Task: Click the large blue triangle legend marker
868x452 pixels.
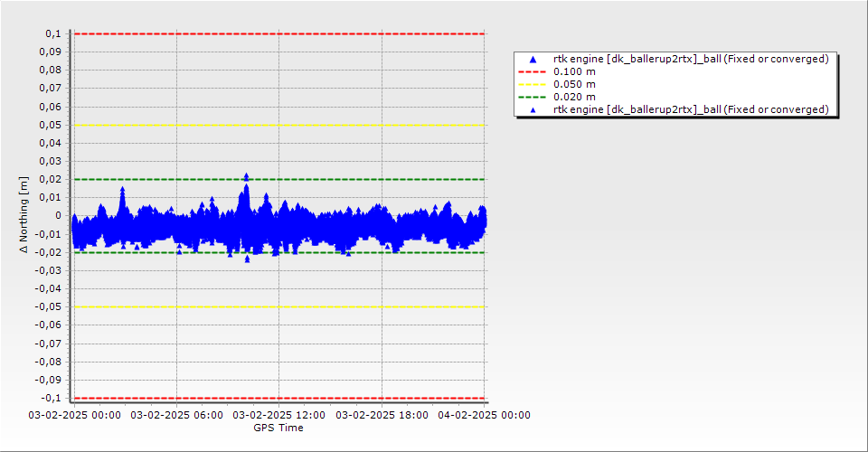Action: (x=533, y=59)
